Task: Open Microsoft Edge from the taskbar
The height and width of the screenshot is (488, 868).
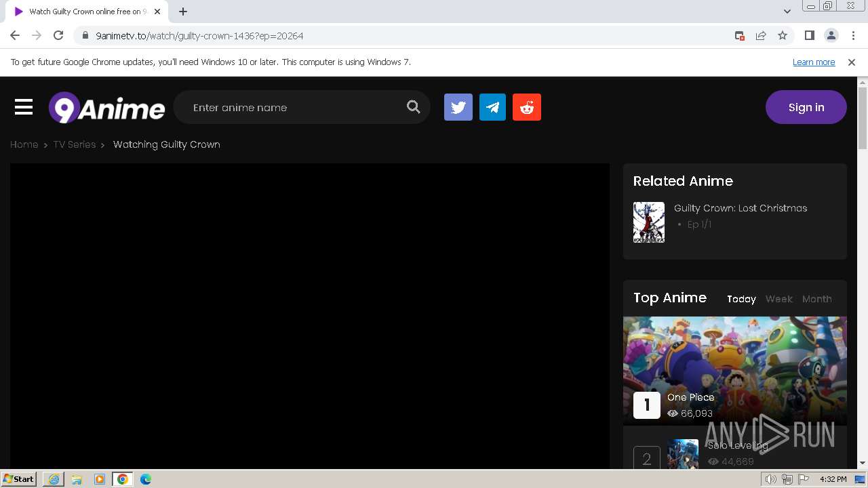Action: click(146, 479)
